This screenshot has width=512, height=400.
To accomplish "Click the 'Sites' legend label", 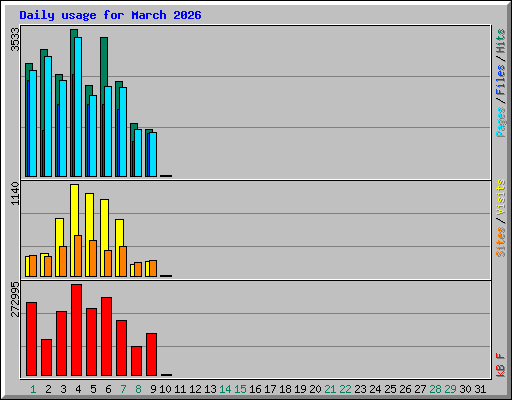I will pos(501,242).
